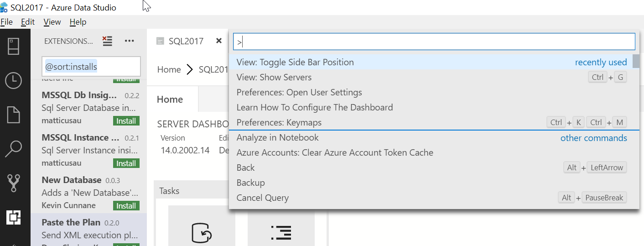
Task: Install the MSSQL Db Insights extension
Action: tap(126, 121)
